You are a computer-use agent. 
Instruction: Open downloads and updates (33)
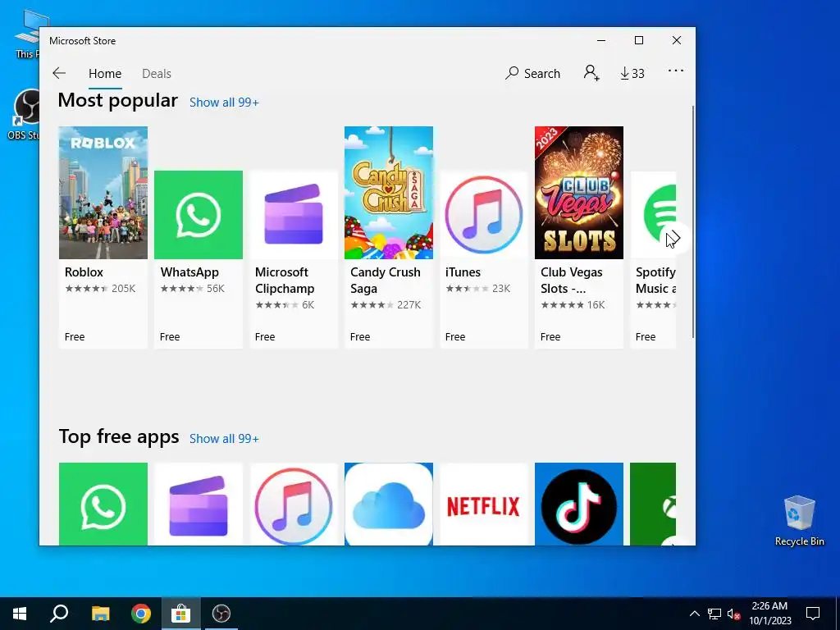(632, 73)
